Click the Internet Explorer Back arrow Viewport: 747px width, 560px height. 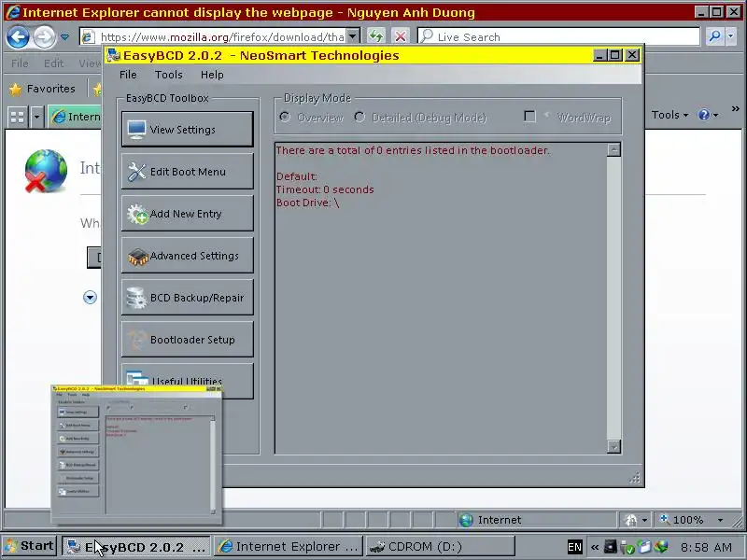coord(18,37)
